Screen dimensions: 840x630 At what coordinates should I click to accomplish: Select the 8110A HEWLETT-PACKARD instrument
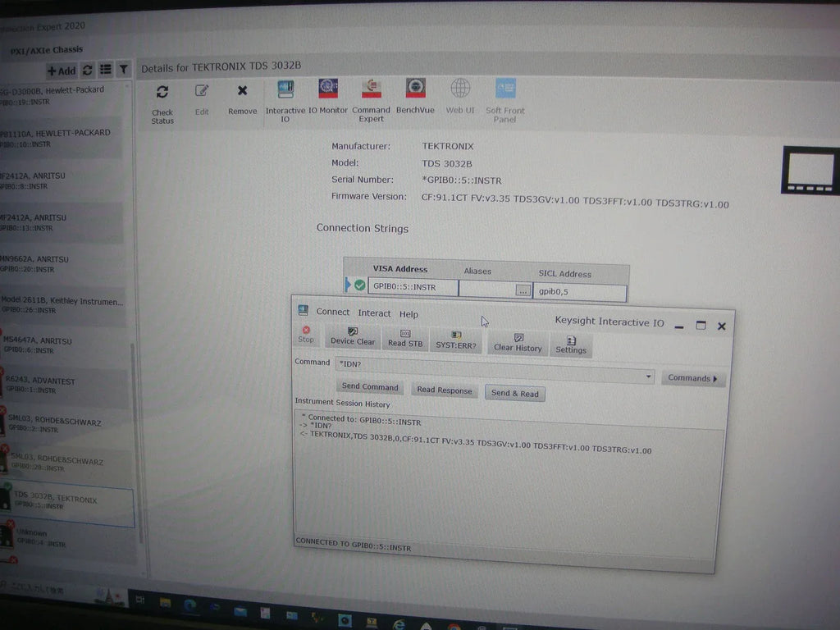click(x=60, y=138)
